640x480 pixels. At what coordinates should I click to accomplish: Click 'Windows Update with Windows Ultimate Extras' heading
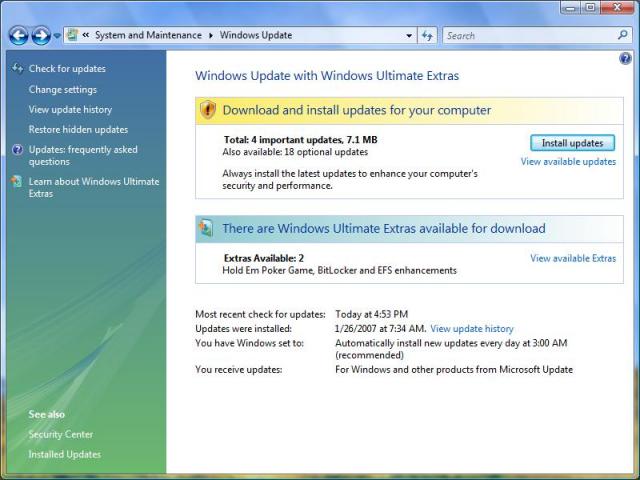tap(327, 76)
